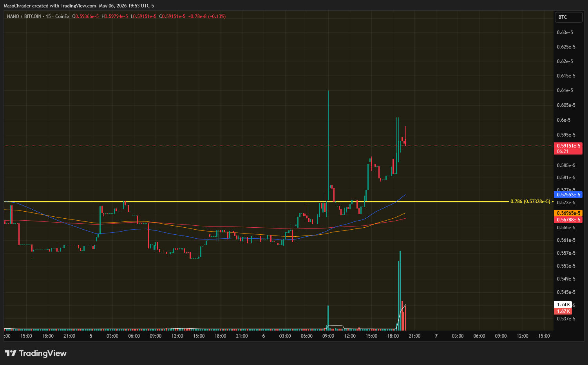Click the 0.63e-5 price axis label
Screen dimensions: 588x365
565,32
